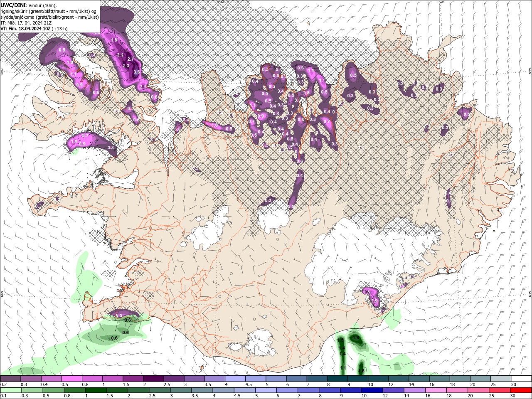Click bottom-row swatch between 1.5 and 2
Viewport: 532px width, 399px height.
(117, 390)
